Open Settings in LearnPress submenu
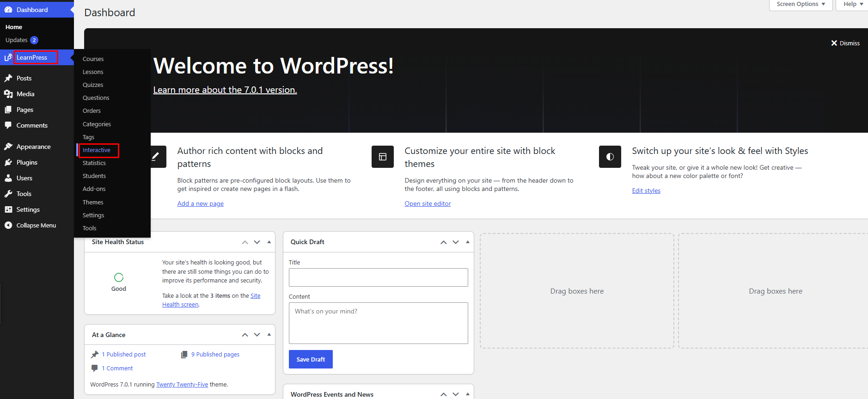This screenshot has height=399, width=868. 93,215
